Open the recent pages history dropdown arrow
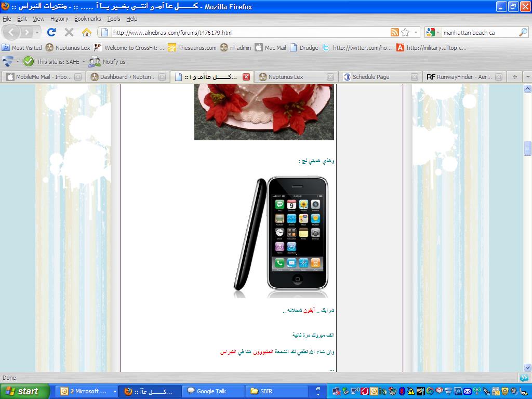This screenshot has height=399, width=532. tap(37, 33)
